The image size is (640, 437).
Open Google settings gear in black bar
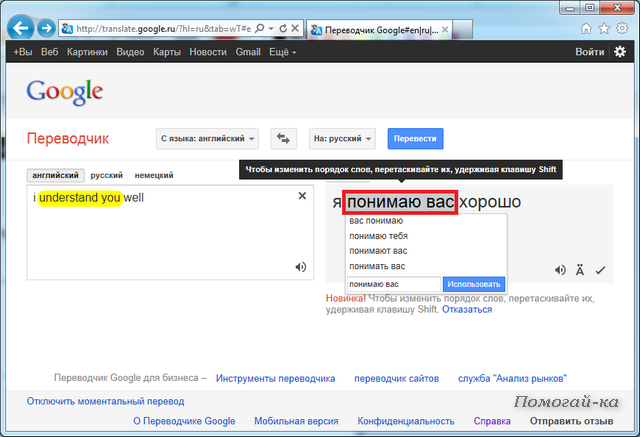click(x=620, y=52)
